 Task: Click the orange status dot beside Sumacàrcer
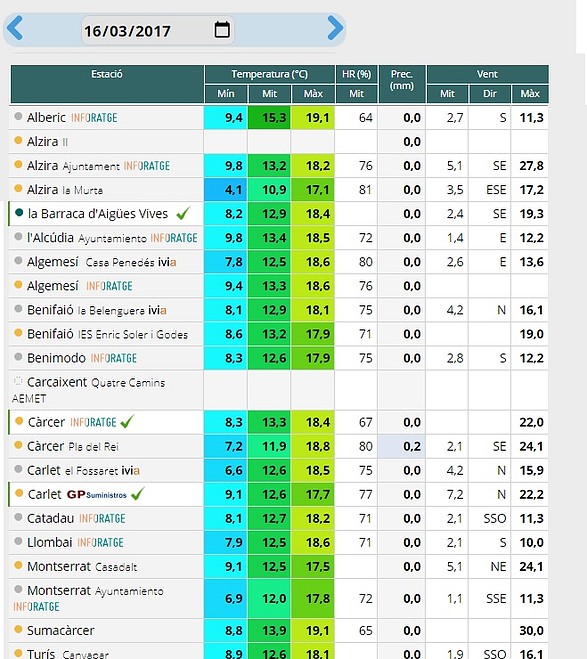18,629
